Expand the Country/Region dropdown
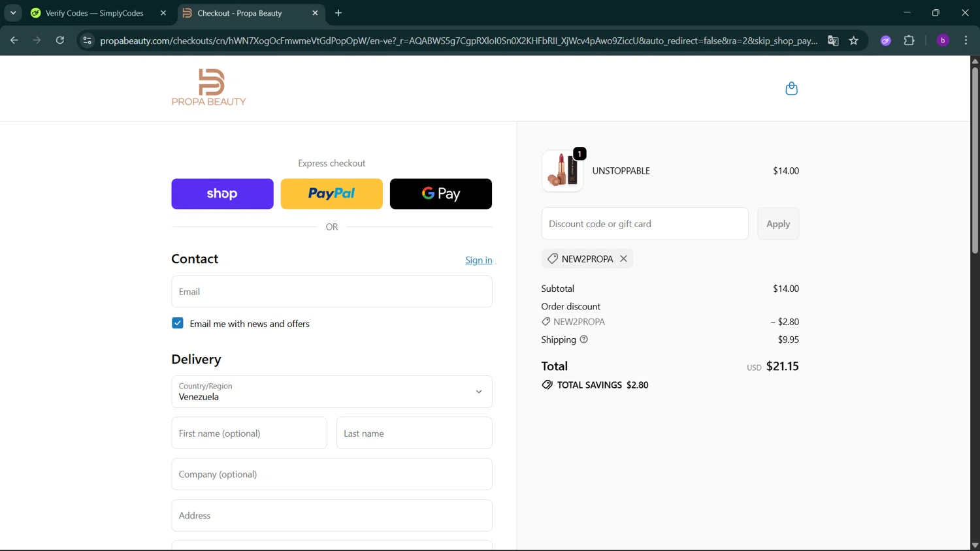980x551 pixels. coord(332,392)
